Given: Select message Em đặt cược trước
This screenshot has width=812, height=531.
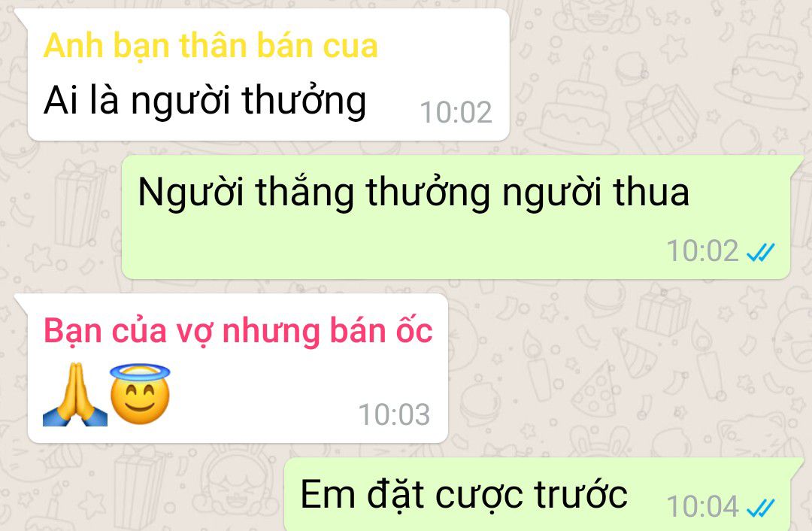Looking at the screenshot, I should click(464, 495).
